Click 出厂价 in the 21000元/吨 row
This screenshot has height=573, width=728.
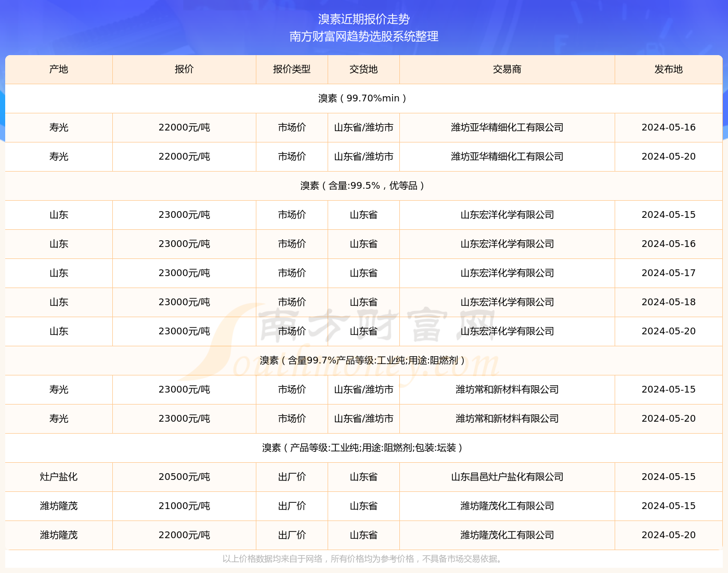tap(292, 506)
